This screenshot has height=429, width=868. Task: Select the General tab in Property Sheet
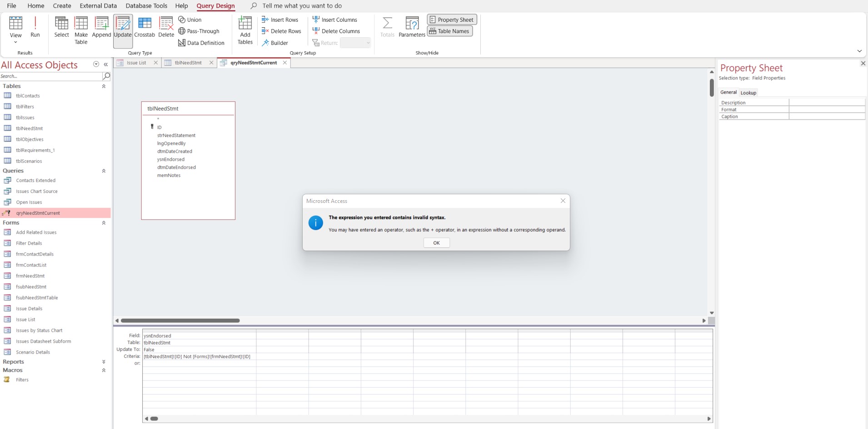728,92
